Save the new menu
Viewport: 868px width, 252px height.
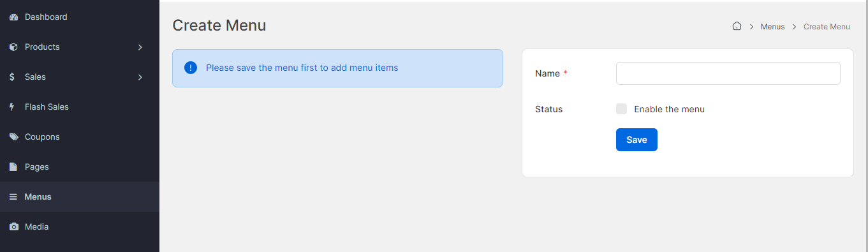pyautogui.click(x=636, y=140)
